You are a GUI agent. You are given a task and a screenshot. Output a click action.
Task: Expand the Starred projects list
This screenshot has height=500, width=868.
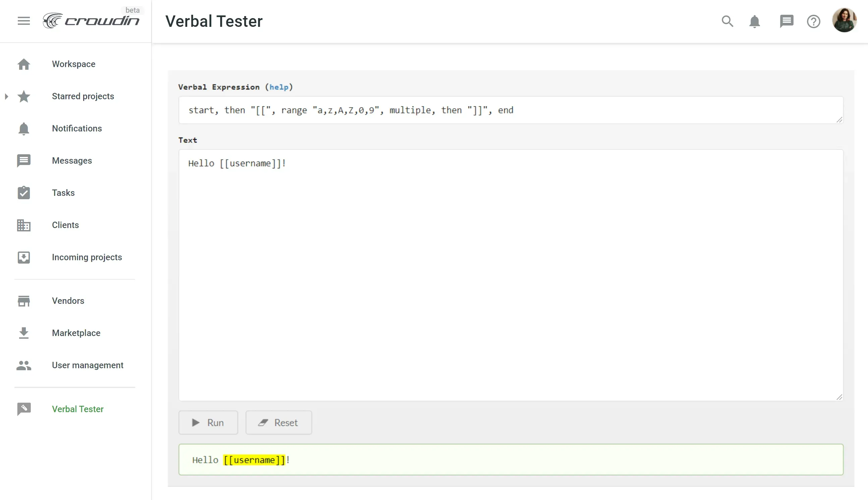[x=6, y=97]
